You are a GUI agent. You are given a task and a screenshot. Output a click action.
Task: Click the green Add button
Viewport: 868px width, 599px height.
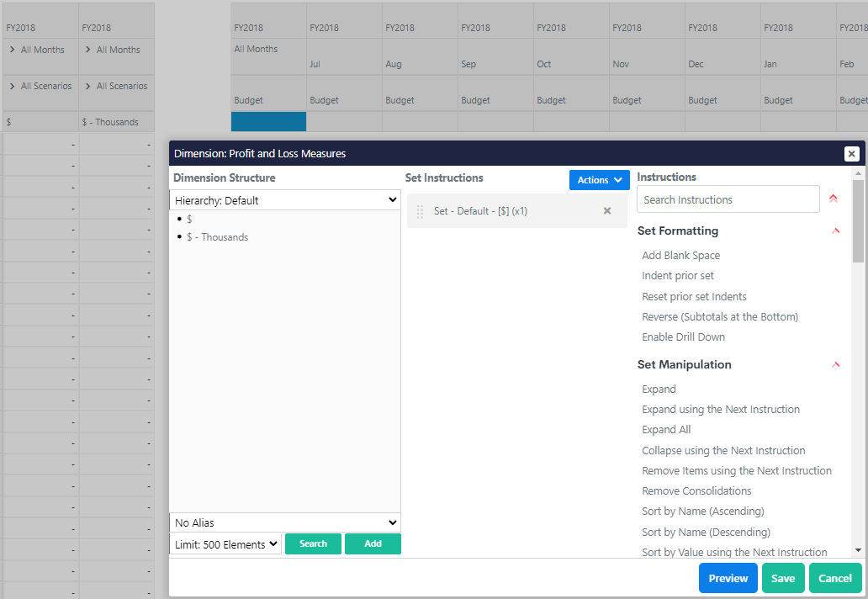373,544
